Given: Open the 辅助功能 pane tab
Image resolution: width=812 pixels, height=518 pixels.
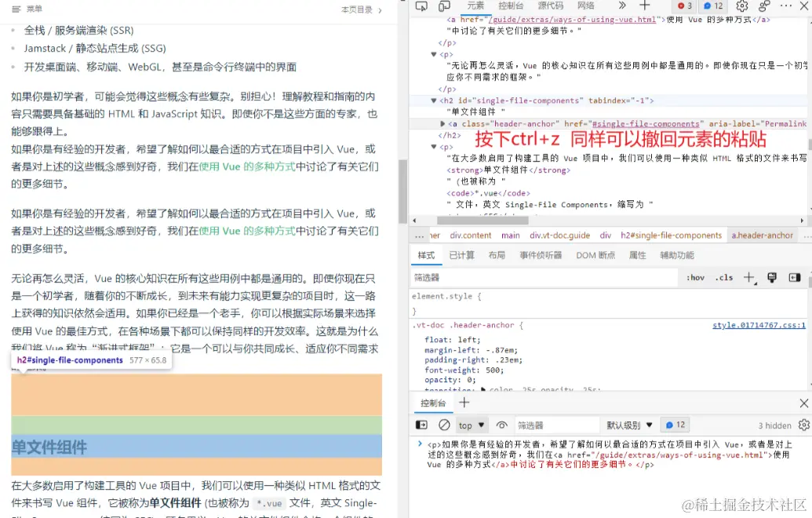Looking at the screenshot, I should click(677, 255).
